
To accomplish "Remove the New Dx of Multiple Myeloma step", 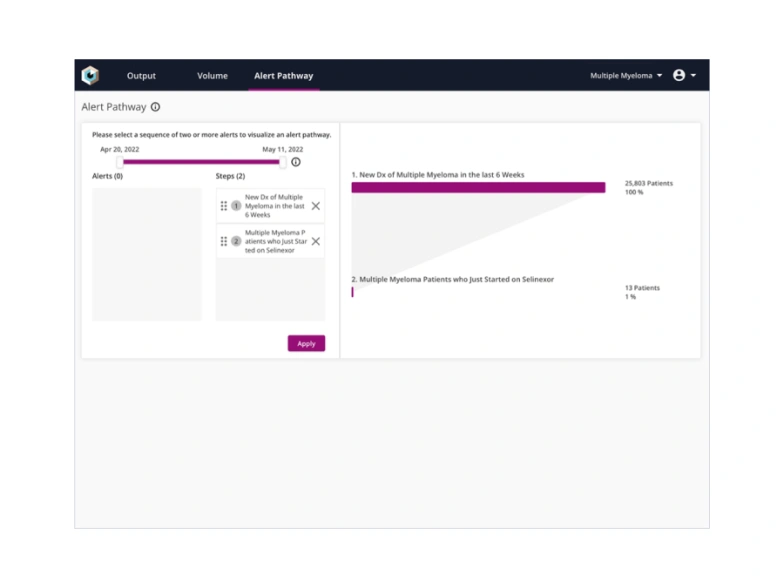I will point(316,206).
